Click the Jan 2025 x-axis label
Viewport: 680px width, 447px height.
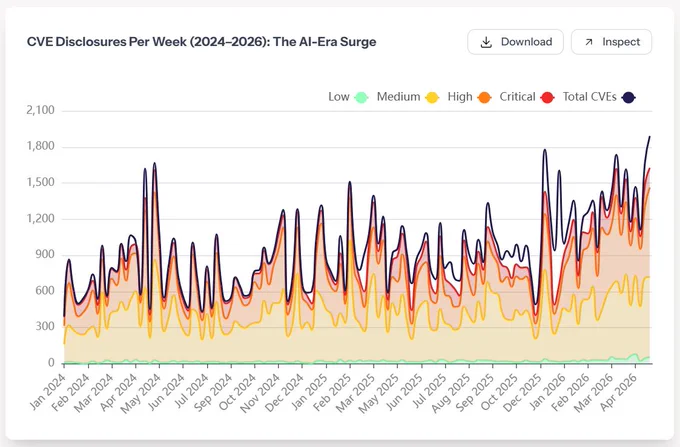click(x=309, y=391)
